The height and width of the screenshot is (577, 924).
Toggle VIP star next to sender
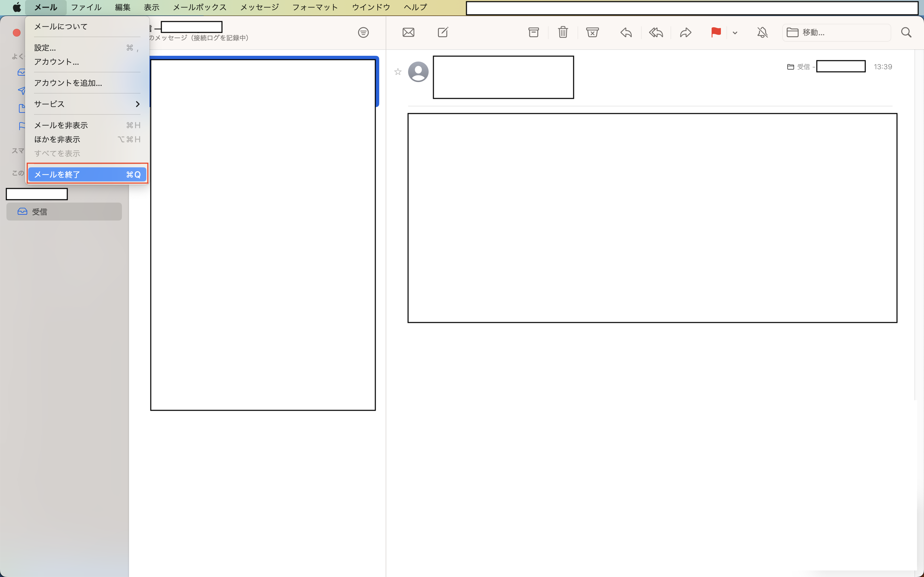click(x=398, y=72)
